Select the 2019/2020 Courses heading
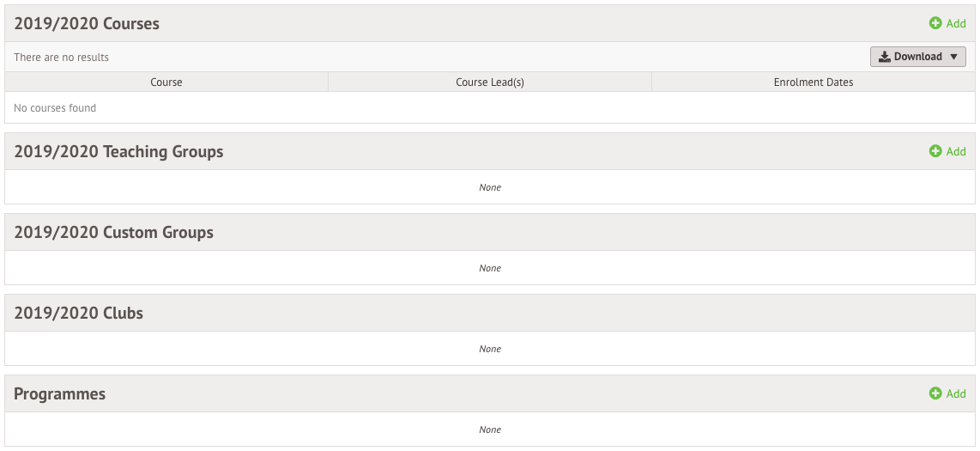 click(x=87, y=23)
